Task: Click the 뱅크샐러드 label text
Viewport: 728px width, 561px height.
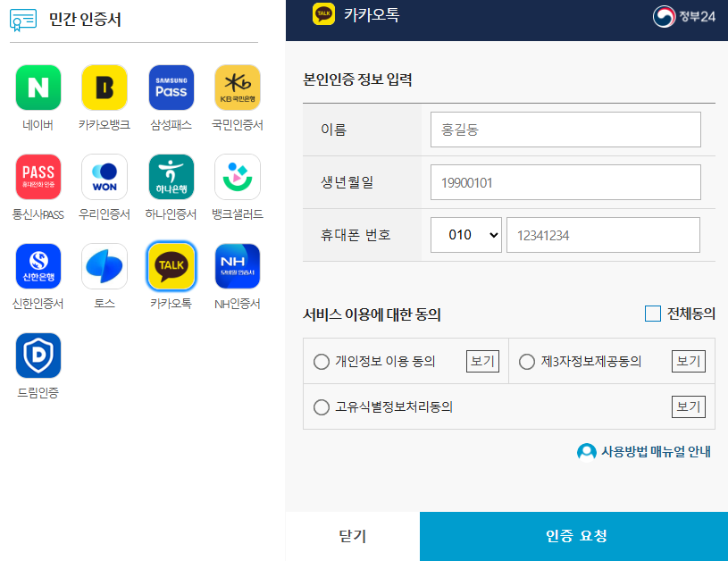Action: (x=238, y=214)
